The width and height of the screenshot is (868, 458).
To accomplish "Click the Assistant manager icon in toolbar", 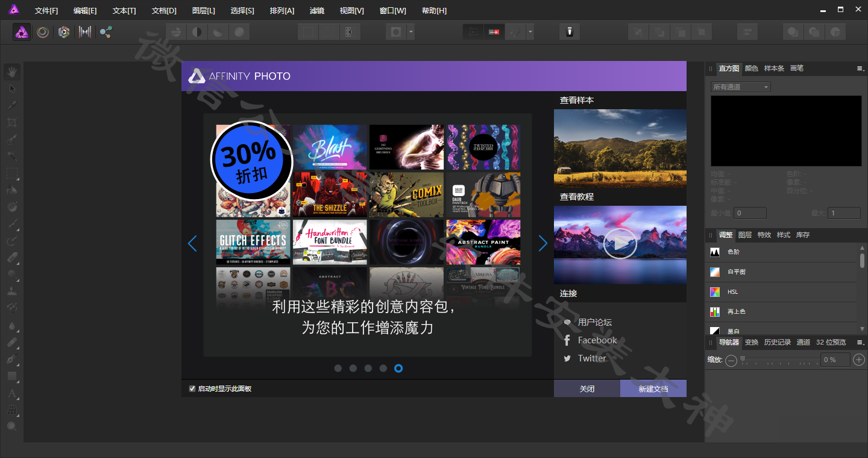I will (570, 32).
